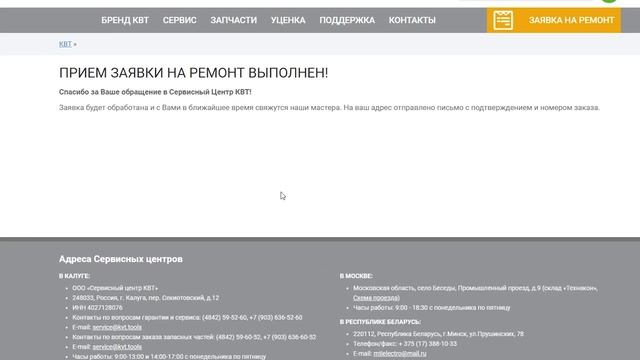Go to the СЕРВИС section

(x=180, y=20)
